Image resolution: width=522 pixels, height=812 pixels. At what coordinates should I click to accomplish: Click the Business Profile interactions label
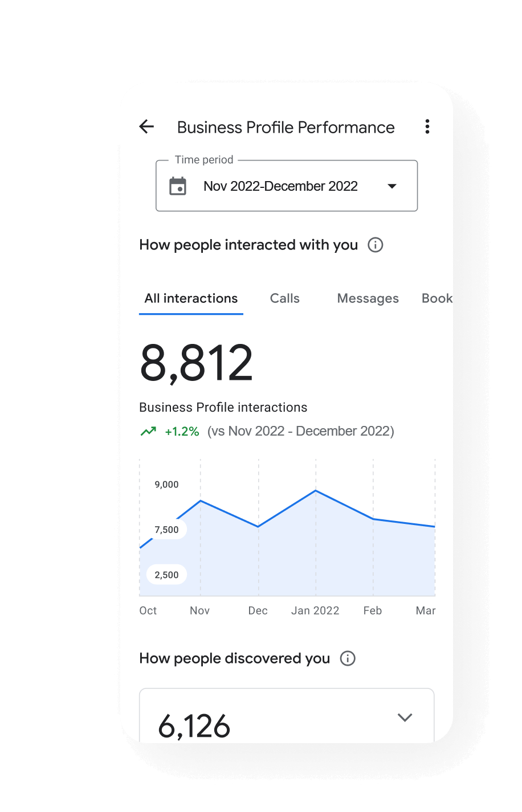pos(223,407)
